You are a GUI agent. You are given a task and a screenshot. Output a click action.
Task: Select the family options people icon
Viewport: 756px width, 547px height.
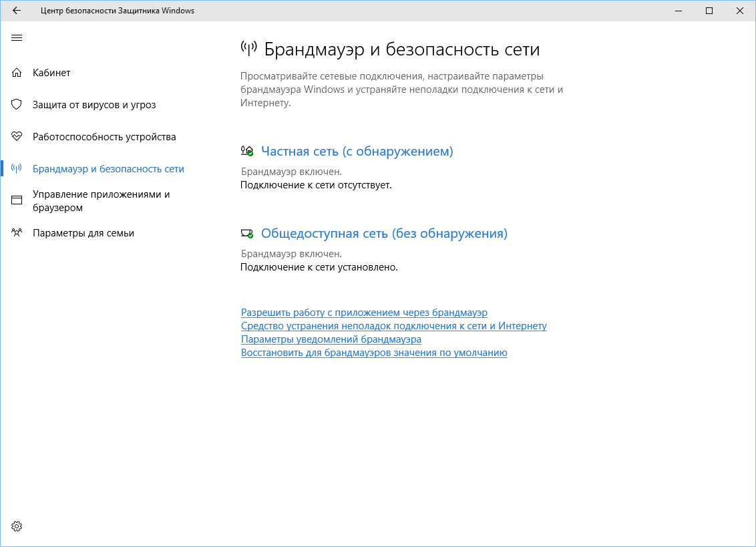tap(16, 232)
